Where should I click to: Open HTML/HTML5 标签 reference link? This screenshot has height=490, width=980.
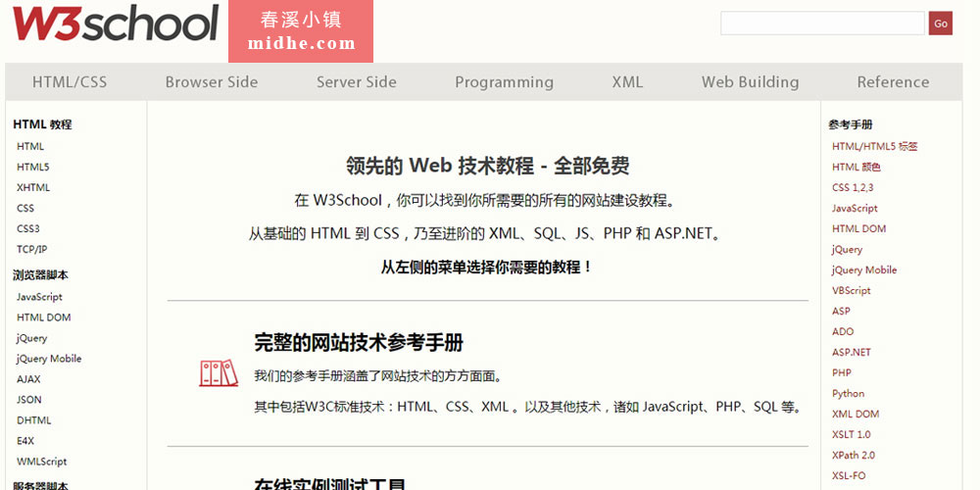(874, 146)
